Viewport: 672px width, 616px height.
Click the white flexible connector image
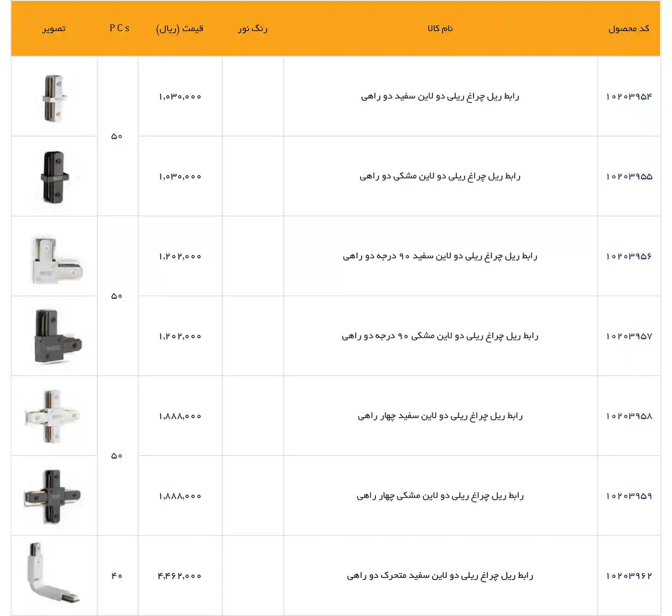pyautogui.click(x=54, y=575)
